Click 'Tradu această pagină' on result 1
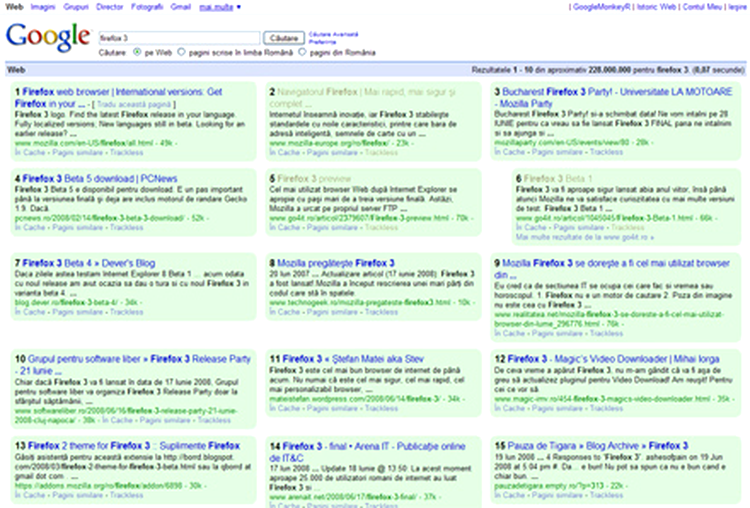 pyautogui.click(x=136, y=104)
